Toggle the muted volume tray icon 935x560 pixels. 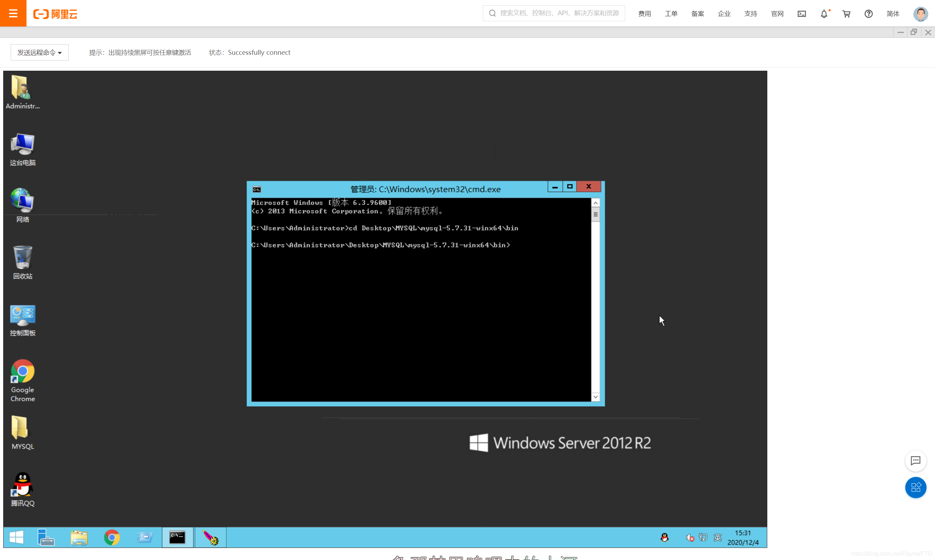[x=689, y=537]
